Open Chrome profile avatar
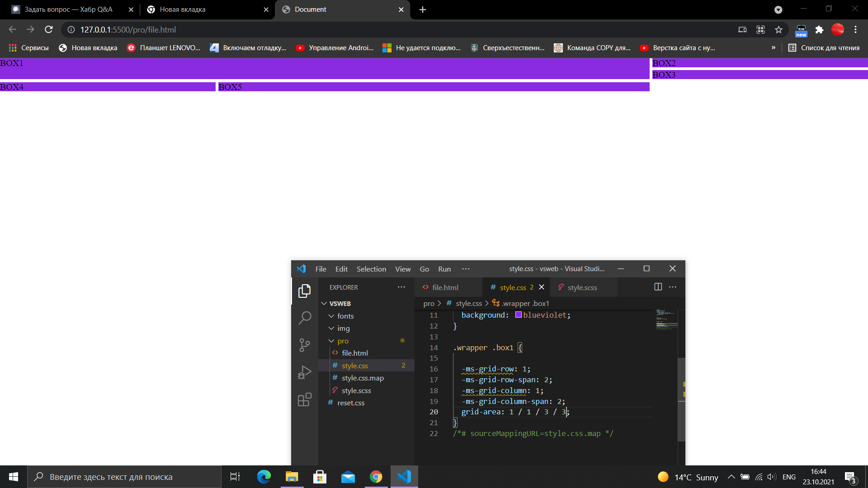 coord(838,29)
